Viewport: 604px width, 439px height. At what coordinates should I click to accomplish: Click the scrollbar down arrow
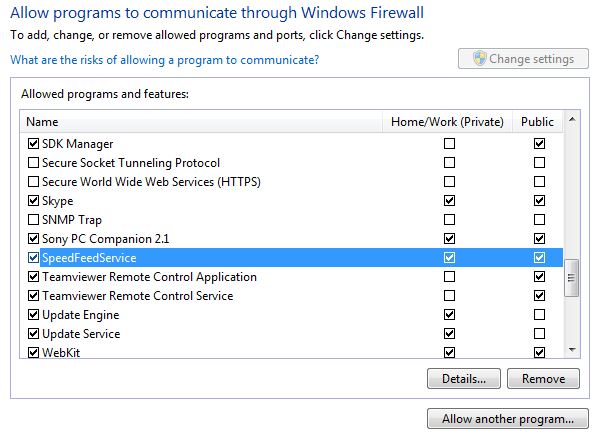(x=572, y=350)
